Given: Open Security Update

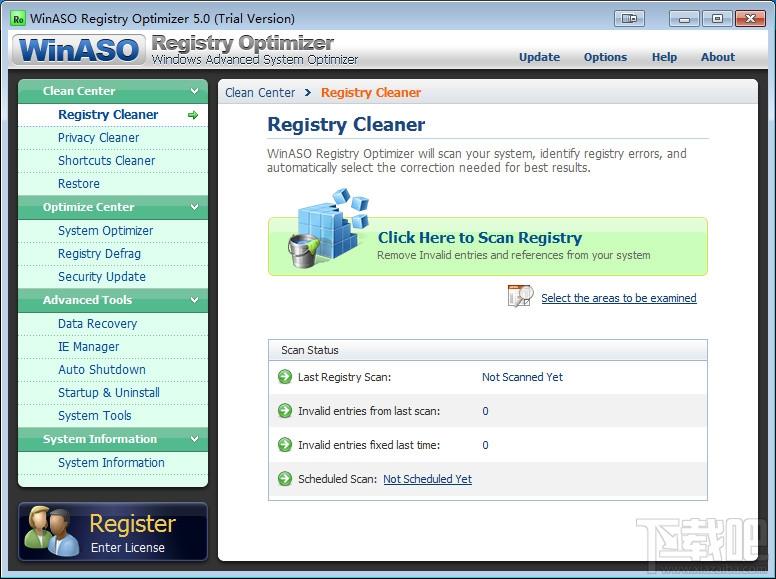Looking at the screenshot, I should (x=113, y=277).
